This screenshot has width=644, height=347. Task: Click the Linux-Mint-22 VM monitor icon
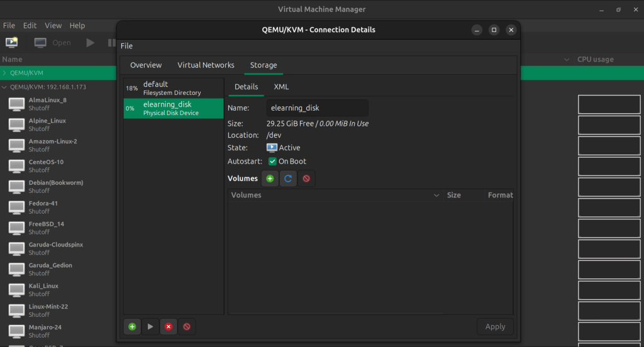[x=16, y=311]
